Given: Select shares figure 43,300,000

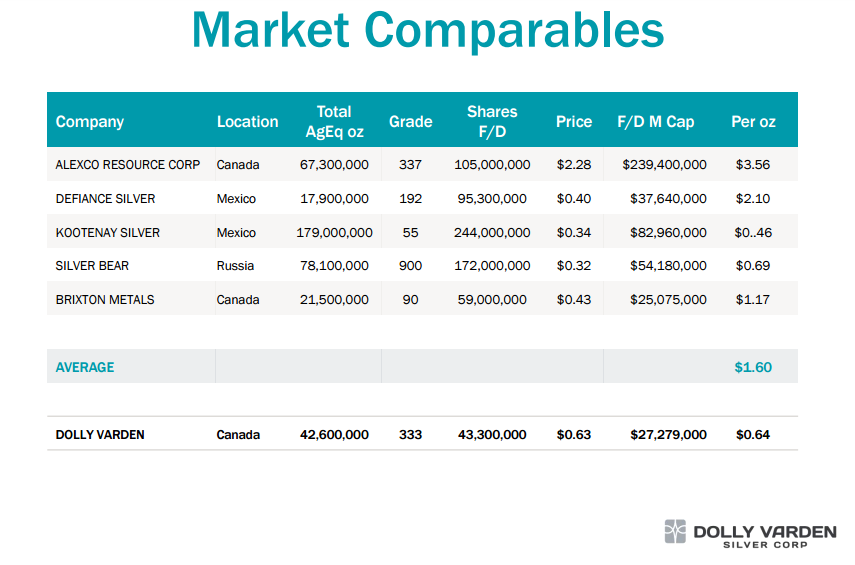Looking at the screenshot, I should pyautogui.click(x=492, y=435).
